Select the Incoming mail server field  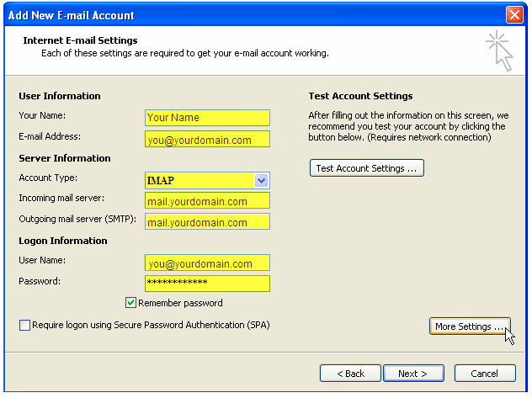tap(207, 201)
